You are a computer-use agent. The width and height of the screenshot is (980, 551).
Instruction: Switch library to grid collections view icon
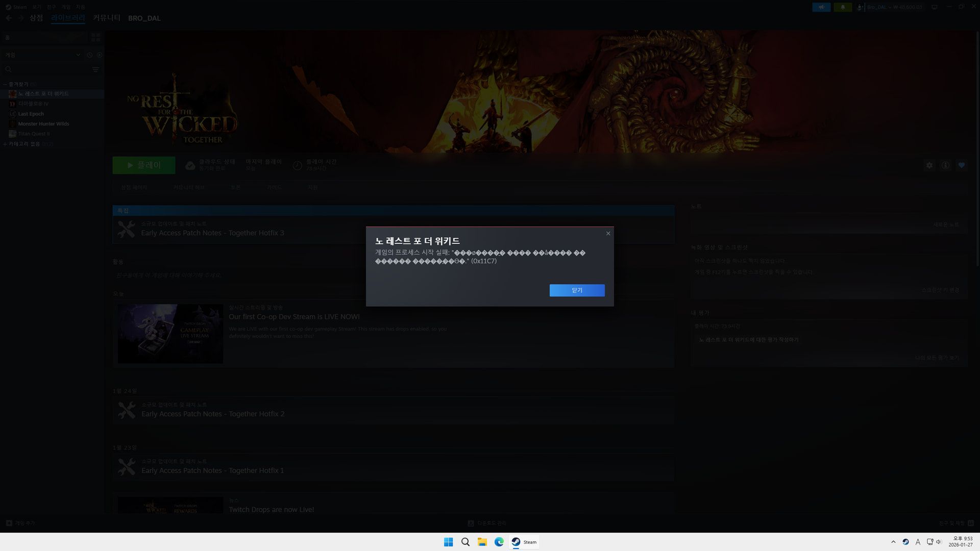click(95, 38)
